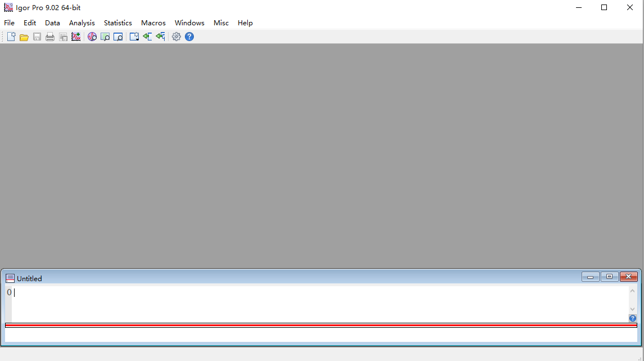Click the Print toolbar icon
The height and width of the screenshot is (361, 644).
point(50,37)
